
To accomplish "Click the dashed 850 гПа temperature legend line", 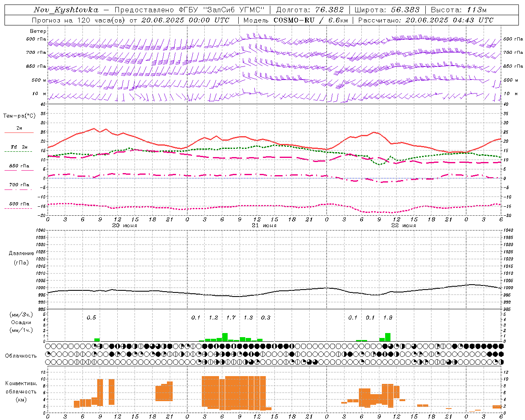I will click(x=19, y=170).
